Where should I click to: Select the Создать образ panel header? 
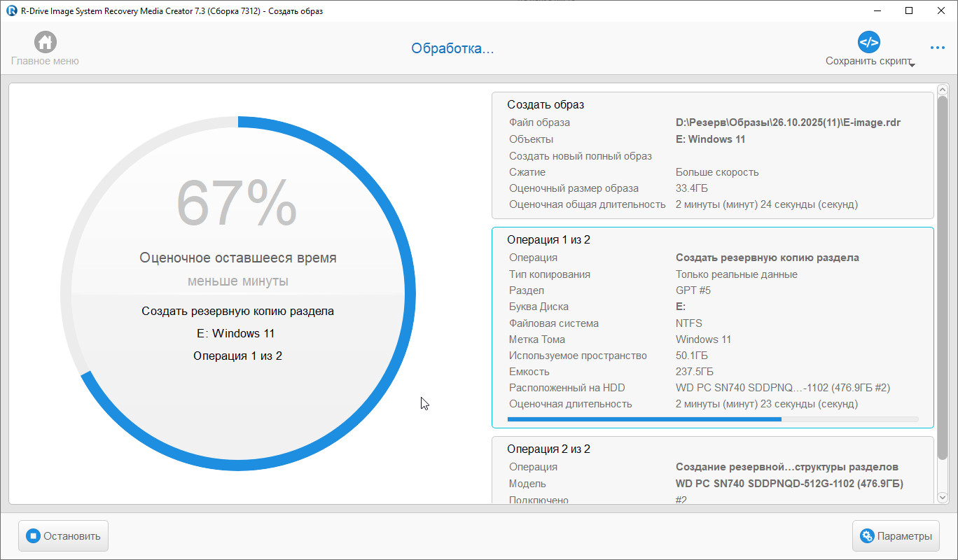(546, 105)
